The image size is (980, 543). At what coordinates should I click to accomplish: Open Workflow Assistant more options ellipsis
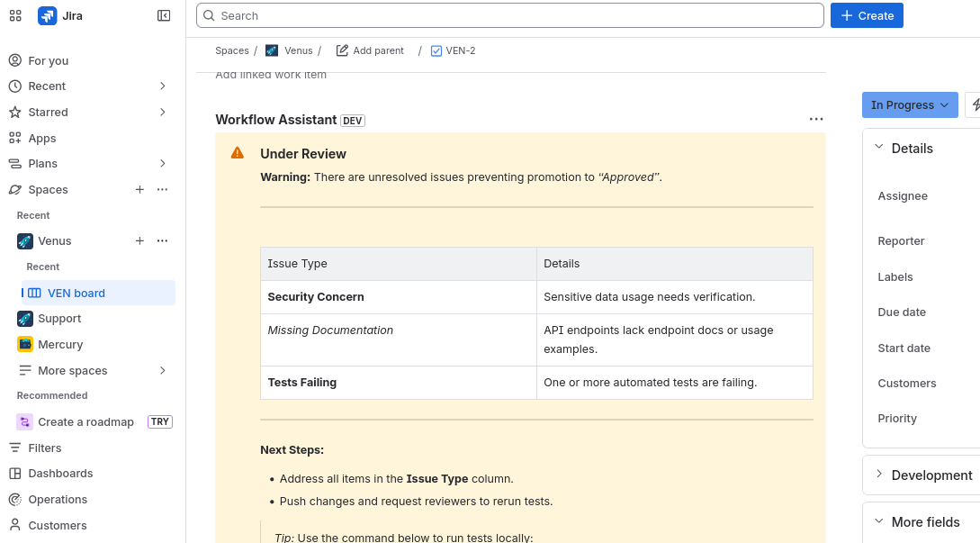pos(816,119)
